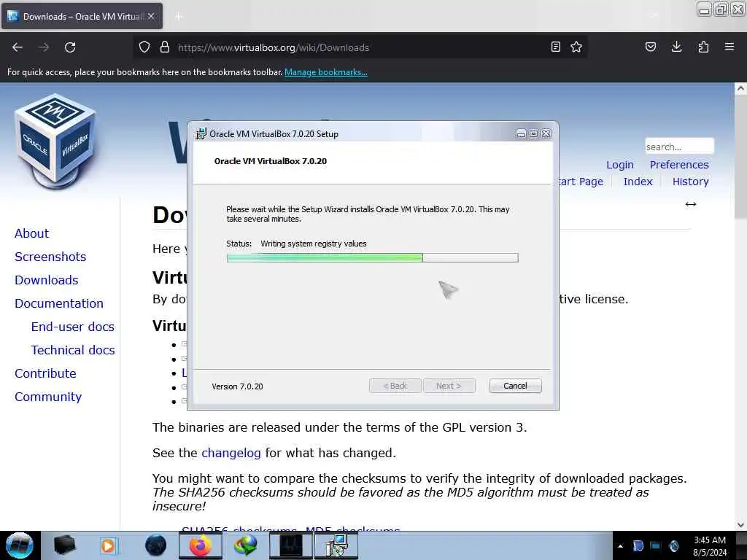
Task: Reload the page with the refresh icon
Action: 70,47
